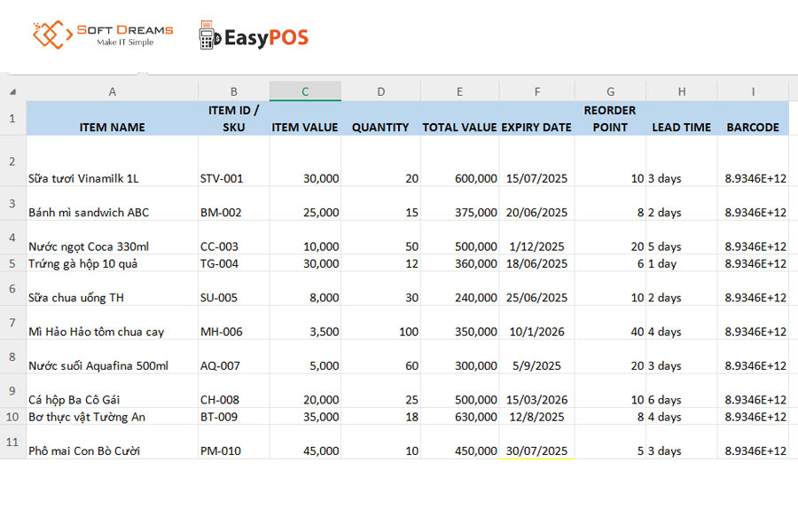Click the Soft Dreams logo

[103, 35]
